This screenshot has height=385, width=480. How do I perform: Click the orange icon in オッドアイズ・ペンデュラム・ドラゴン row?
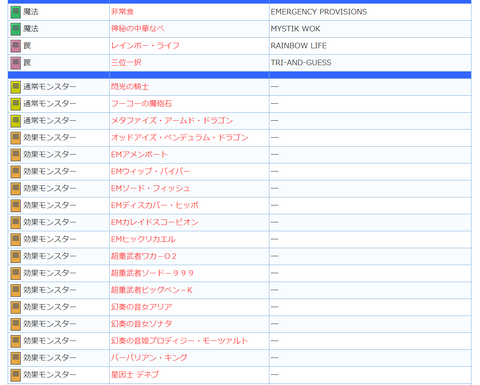(16, 138)
